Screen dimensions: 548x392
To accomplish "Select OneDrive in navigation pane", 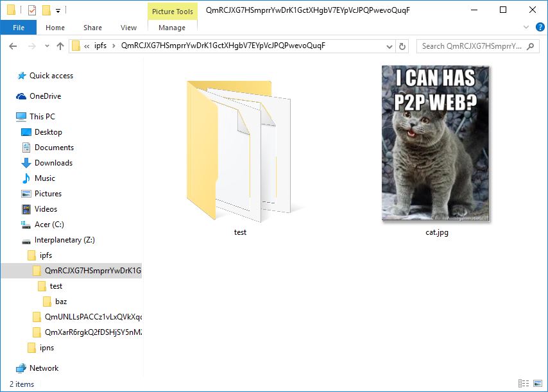I will [x=39, y=96].
